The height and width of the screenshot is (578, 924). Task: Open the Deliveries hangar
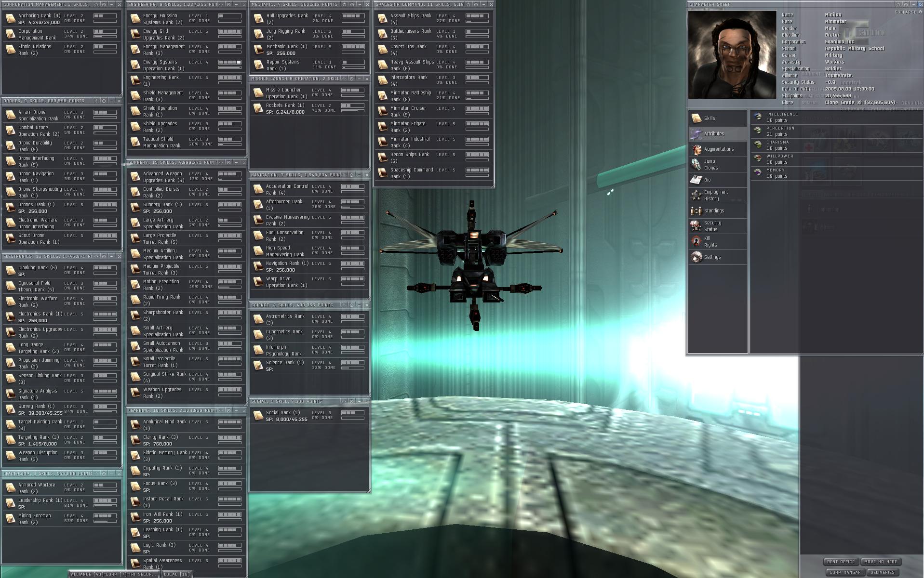[883, 572]
